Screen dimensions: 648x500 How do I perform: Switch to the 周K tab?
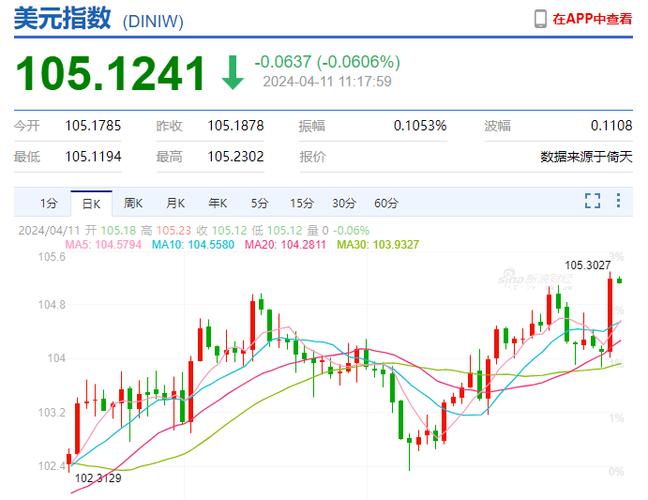coord(133,203)
